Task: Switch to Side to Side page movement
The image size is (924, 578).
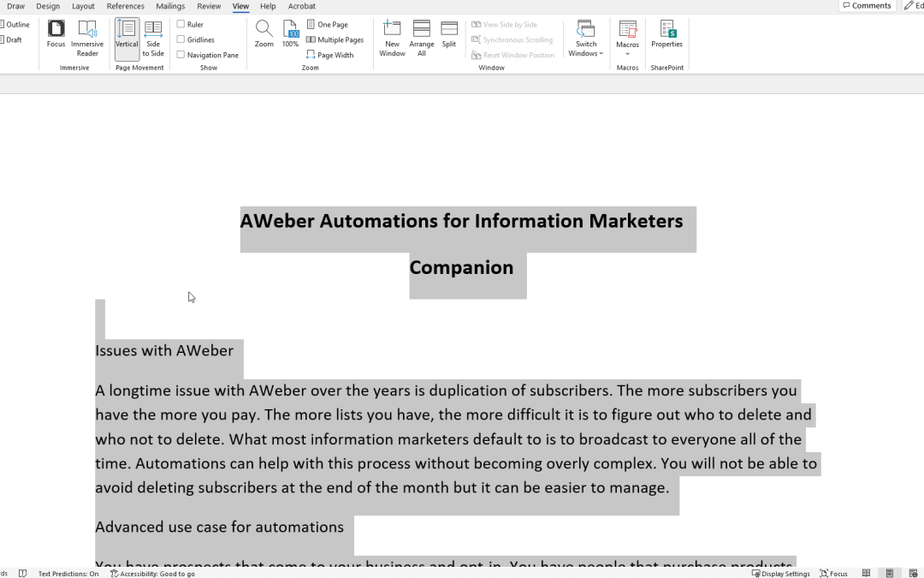Action: (153, 39)
